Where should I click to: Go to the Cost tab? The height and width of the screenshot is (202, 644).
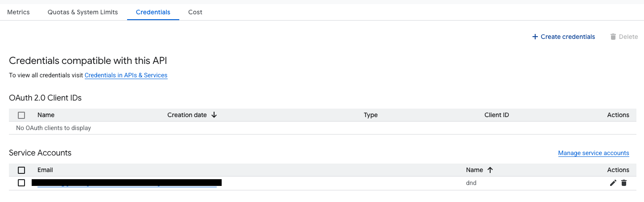pyautogui.click(x=195, y=12)
